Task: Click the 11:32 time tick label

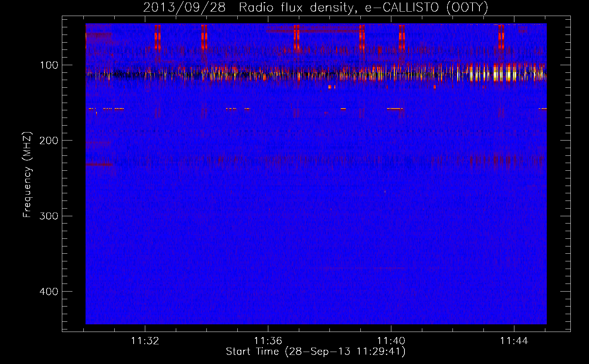Action: (145, 341)
